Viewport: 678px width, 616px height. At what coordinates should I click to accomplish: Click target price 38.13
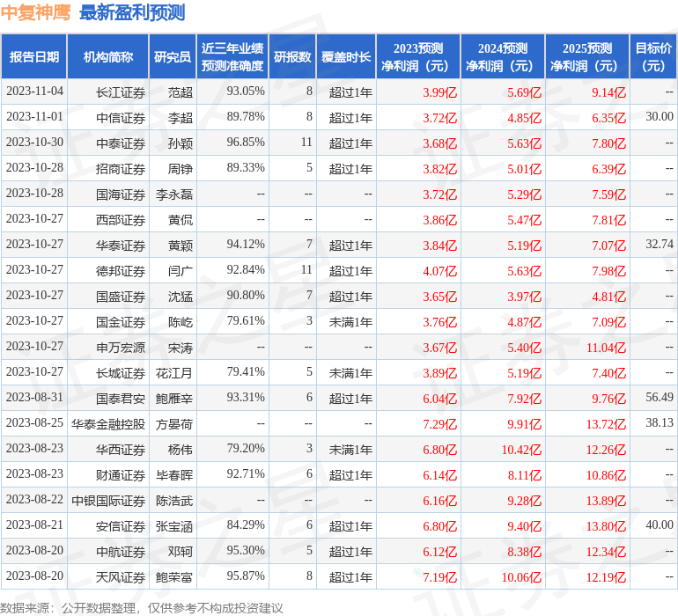click(660, 422)
